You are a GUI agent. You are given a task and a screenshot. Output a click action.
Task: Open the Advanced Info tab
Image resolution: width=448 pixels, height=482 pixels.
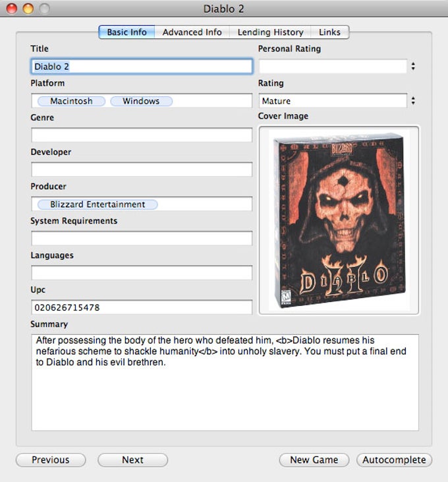[x=192, y=32]
